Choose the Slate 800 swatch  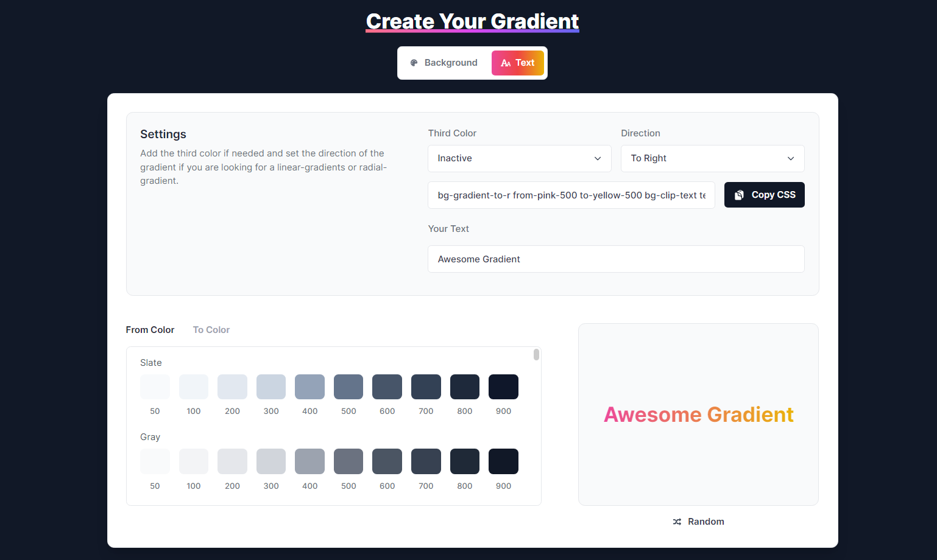465,387
